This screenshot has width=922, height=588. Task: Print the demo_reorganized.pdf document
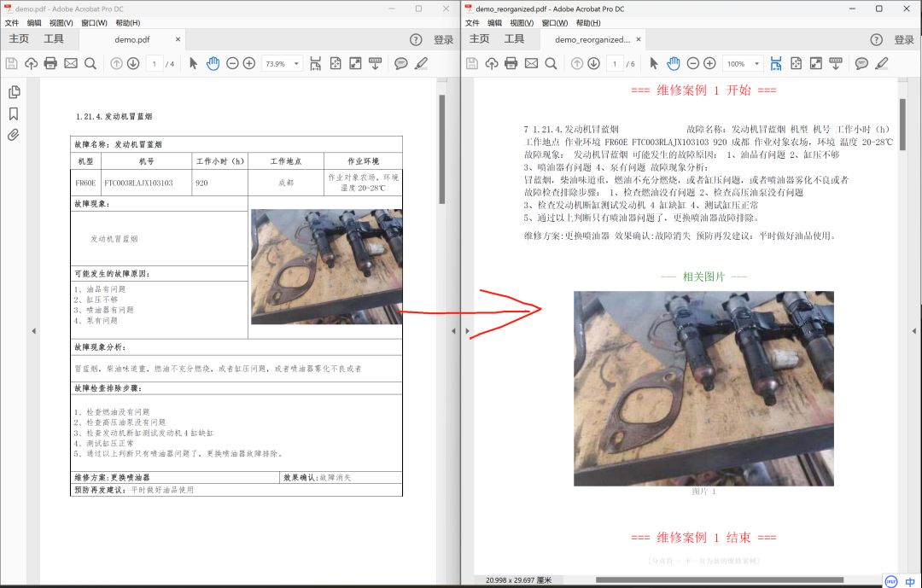click(x=511, y=62)
